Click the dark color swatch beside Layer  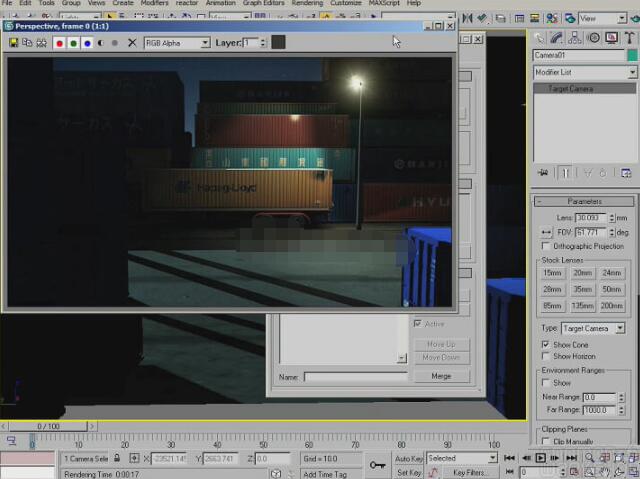coord(278,42)
